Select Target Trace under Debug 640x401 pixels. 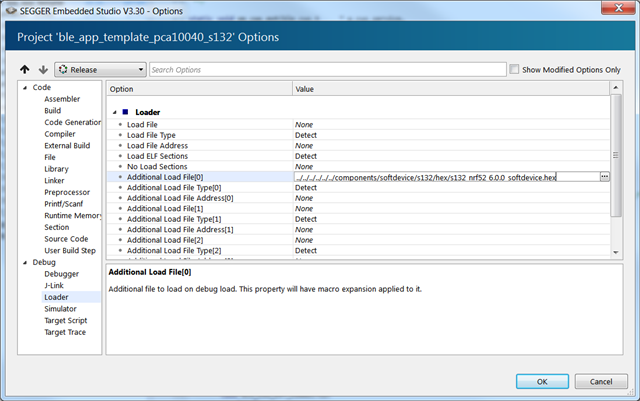(x=65, y=332)
